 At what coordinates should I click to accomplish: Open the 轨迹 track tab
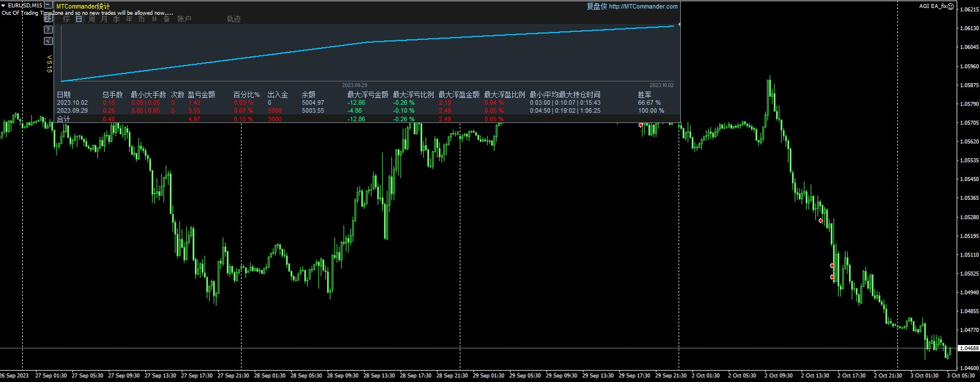pos(234,19)
